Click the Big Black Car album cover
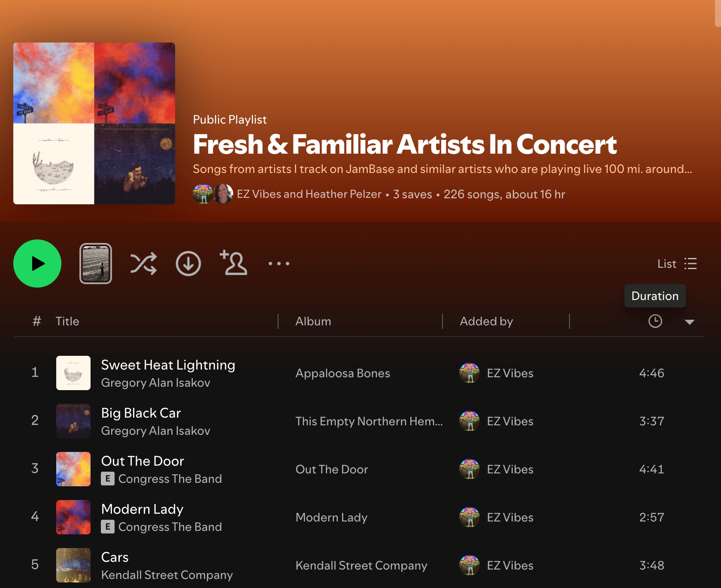 [x=73, y=421]
